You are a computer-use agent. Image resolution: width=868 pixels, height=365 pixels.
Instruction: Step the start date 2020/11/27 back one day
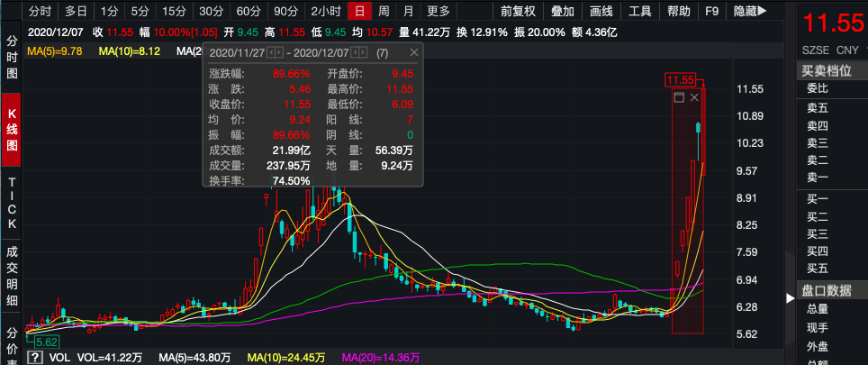tap(271, 52)
